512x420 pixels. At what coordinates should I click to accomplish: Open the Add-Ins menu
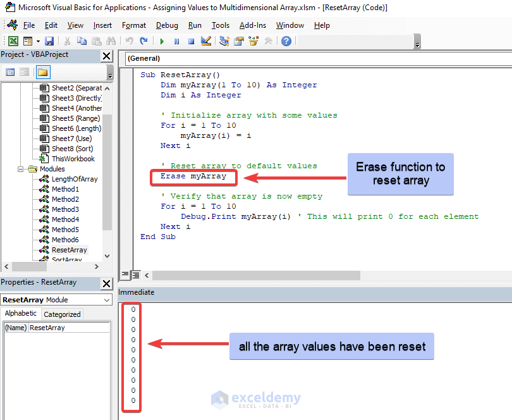(x=252, y=25)
